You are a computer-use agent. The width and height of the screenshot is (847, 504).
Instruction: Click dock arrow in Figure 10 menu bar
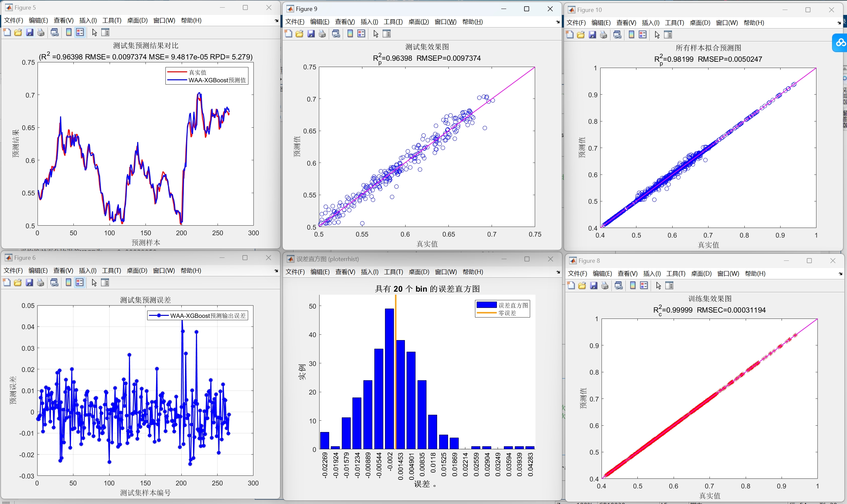[x=839, y=23]
